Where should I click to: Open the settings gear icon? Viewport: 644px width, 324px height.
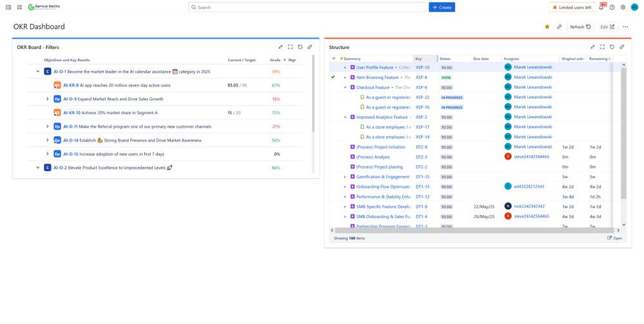coord(623,7)
